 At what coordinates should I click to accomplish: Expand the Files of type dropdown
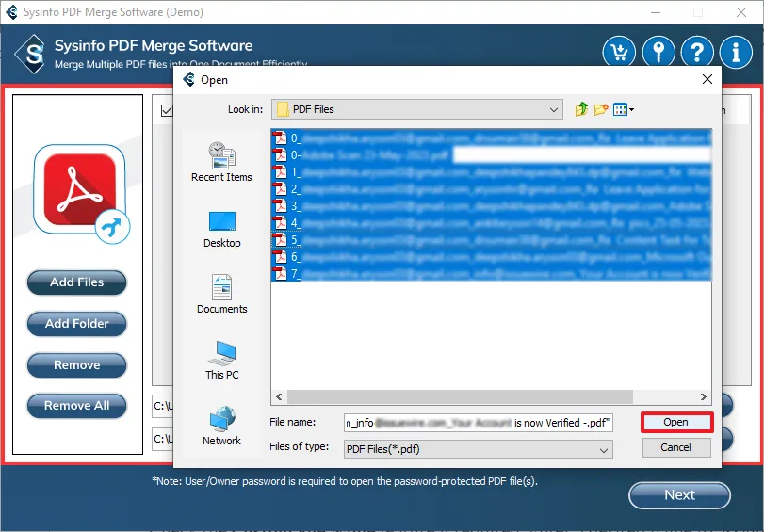tap(604, 450)
